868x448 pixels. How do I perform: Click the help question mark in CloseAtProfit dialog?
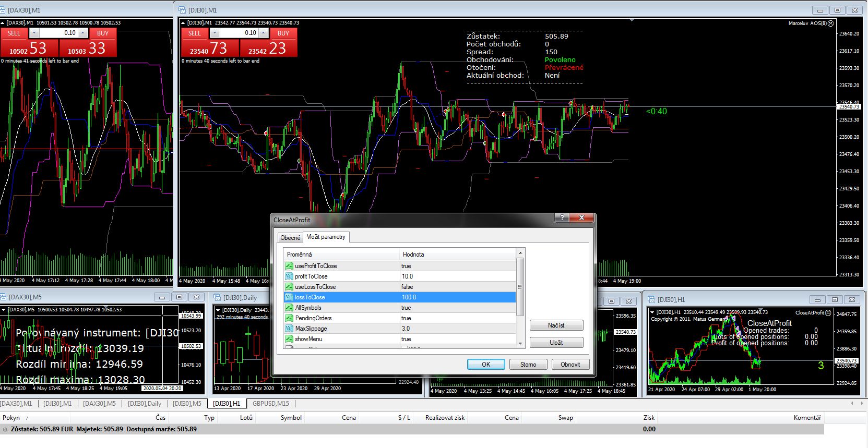562,218
